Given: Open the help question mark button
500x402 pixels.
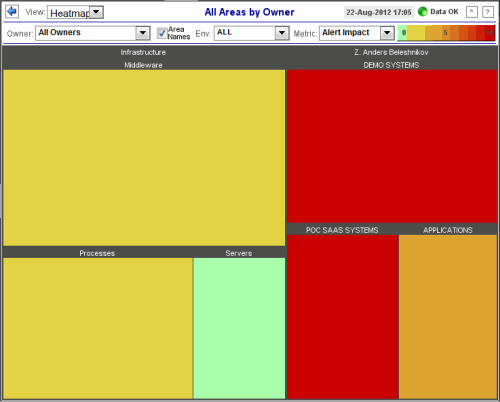Looking at the screenshot, I should point(488,12).
